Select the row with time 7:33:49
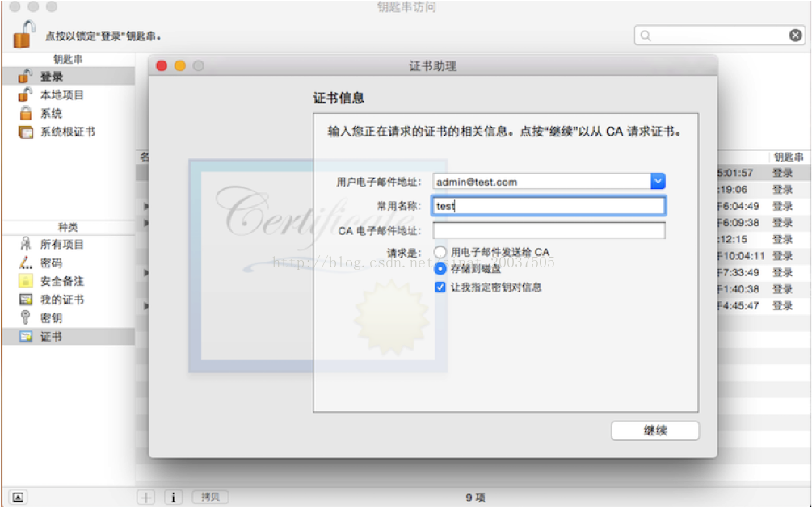The width and height of the screenshot is (812, 508). 764,272
